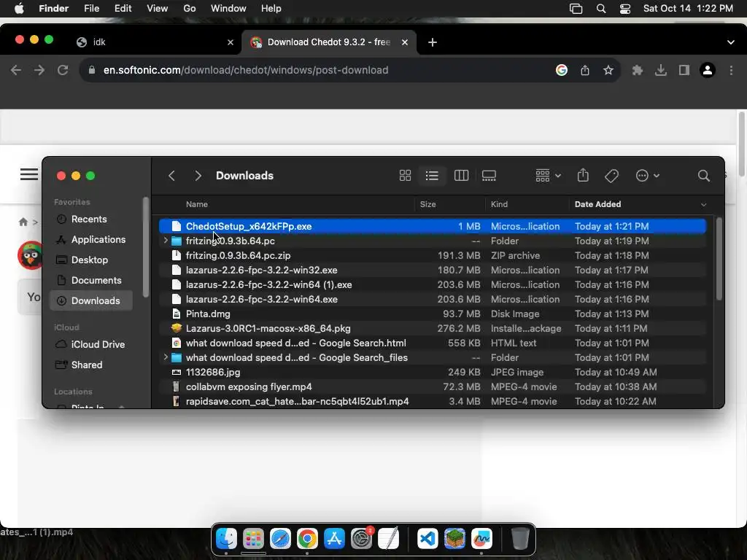Open Softonic hamburger menu
Viewport: 747px width, 560px height.
[29, 174]
